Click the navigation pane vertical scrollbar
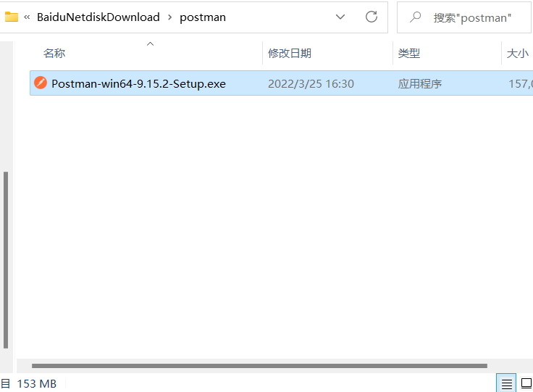This screenshot has width=533, height=392. (x=6, y=260)
